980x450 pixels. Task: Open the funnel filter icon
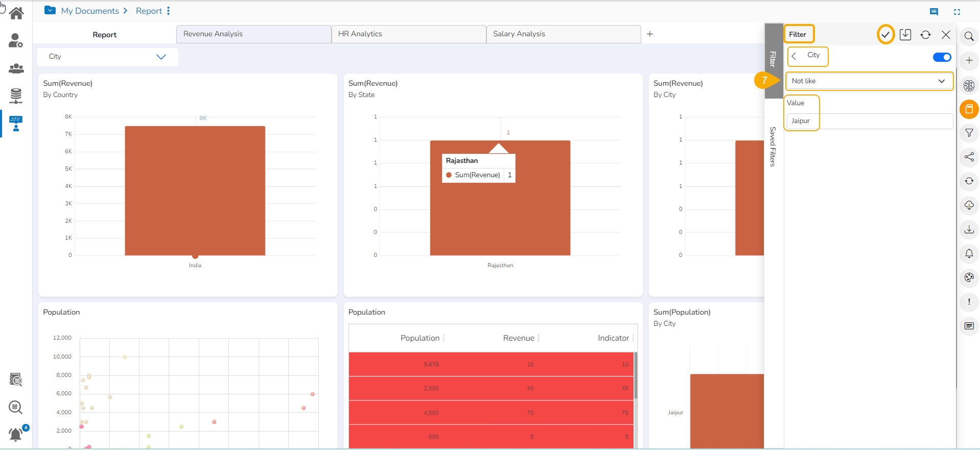point(969,133)
